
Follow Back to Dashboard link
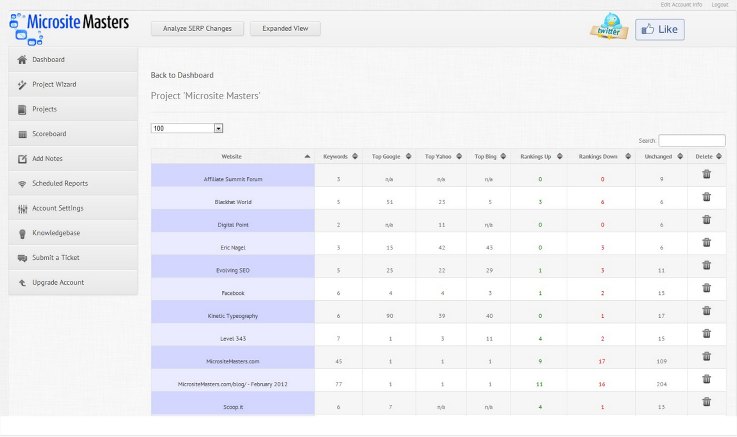182,75
